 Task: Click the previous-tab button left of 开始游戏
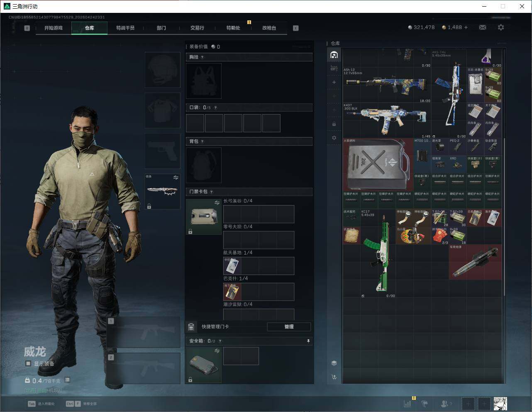[x=27, y=28]
